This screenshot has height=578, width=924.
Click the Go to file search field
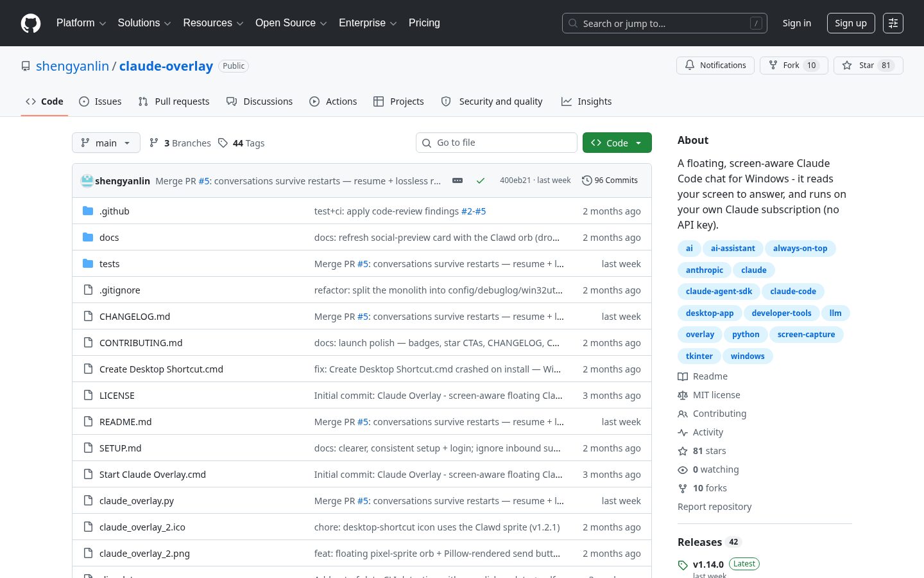(x=497, y=143)
